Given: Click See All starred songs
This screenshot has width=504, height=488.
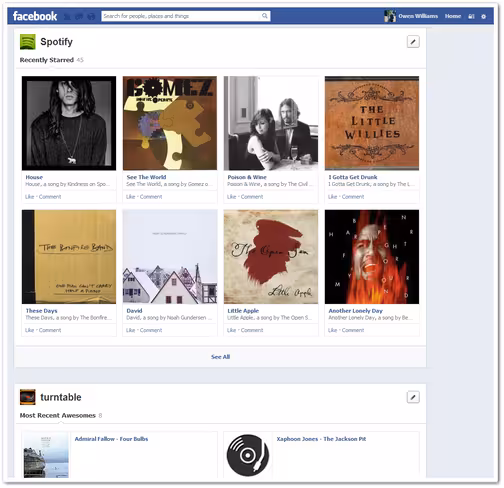Looking at the screenshot, I should click(220, 357).
